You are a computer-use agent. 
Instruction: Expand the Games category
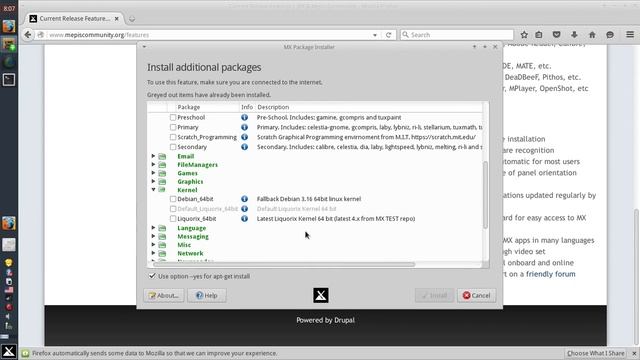[153, 173]
